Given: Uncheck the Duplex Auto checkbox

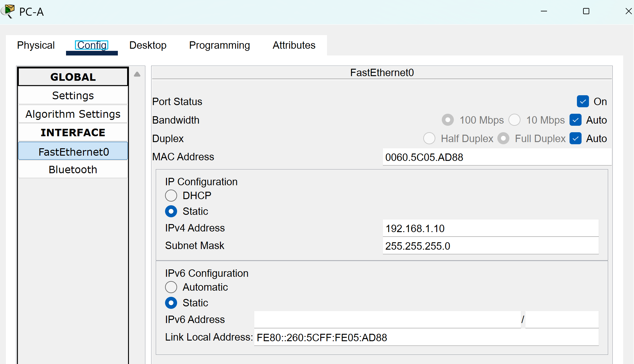Looking at the screenshot, I should click(575, 138).
